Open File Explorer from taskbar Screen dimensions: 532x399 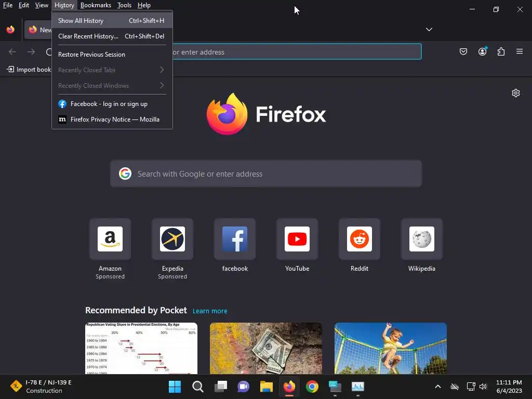click(x=267, y=387)
